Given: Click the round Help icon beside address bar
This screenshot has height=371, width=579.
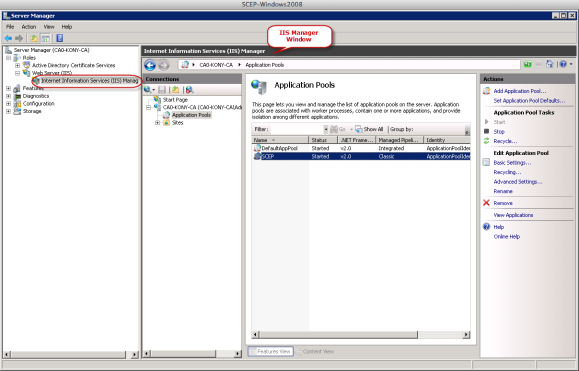Looking at the screenshot, I should 563,65.
